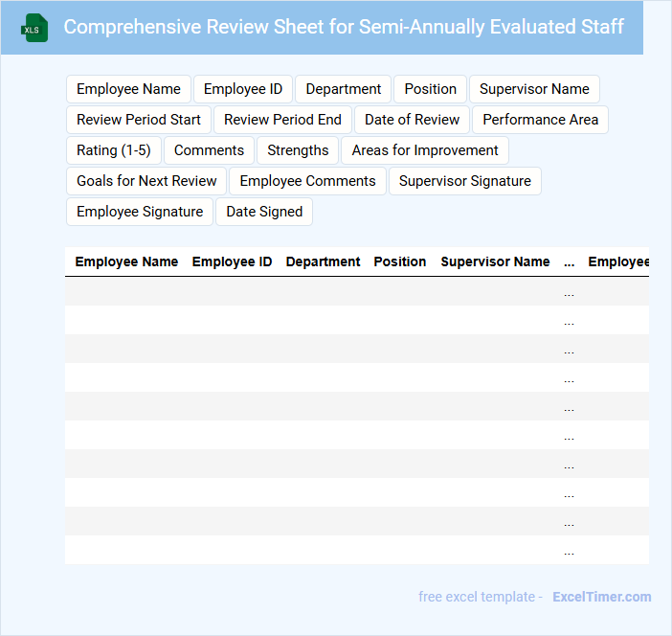Open the ExcelTimer.com link
The height and width of the screenshot is (636, 672).
[601, 597]
